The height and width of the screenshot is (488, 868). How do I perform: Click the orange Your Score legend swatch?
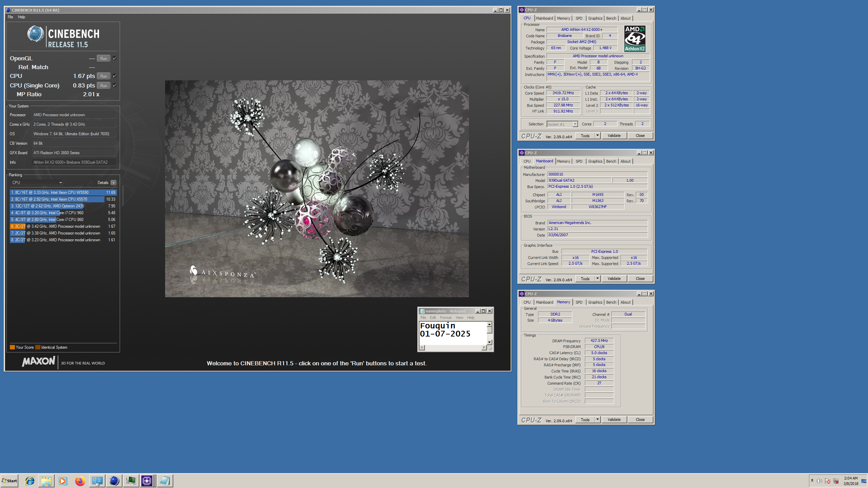coord(12,347)
